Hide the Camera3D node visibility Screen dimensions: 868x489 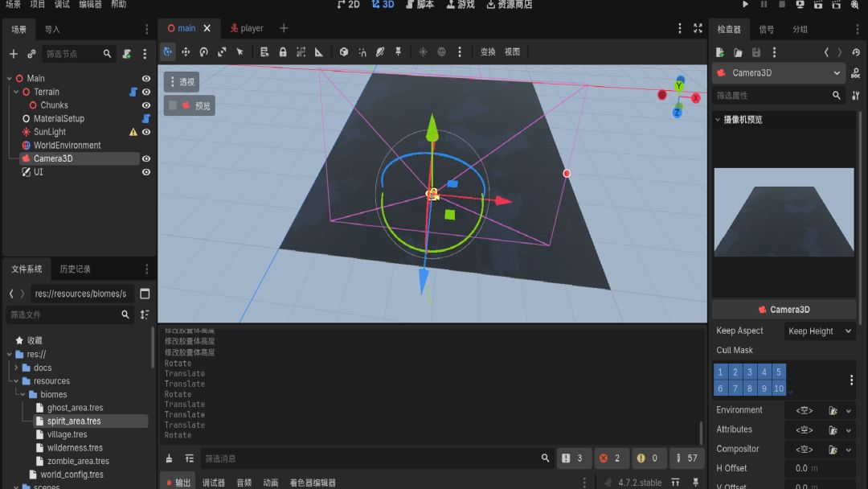click(x=146, y=158)
